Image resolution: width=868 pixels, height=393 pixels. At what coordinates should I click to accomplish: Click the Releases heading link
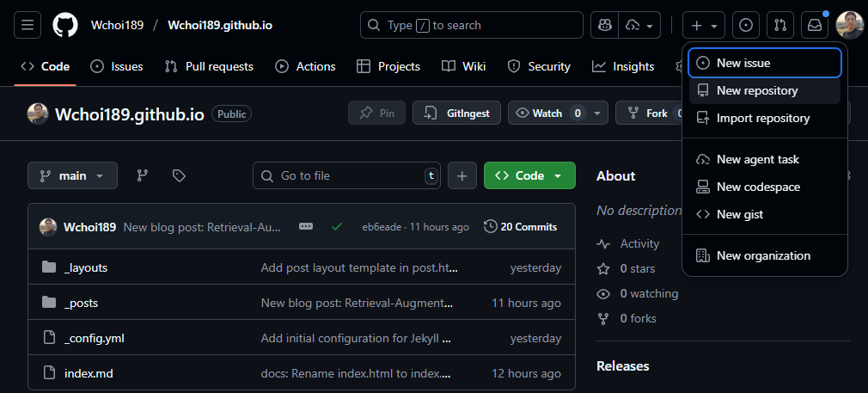click(x=623, y=365)
